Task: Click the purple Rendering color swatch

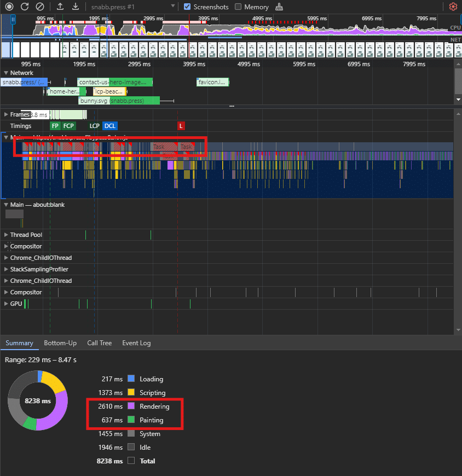Action: (131, 407)
